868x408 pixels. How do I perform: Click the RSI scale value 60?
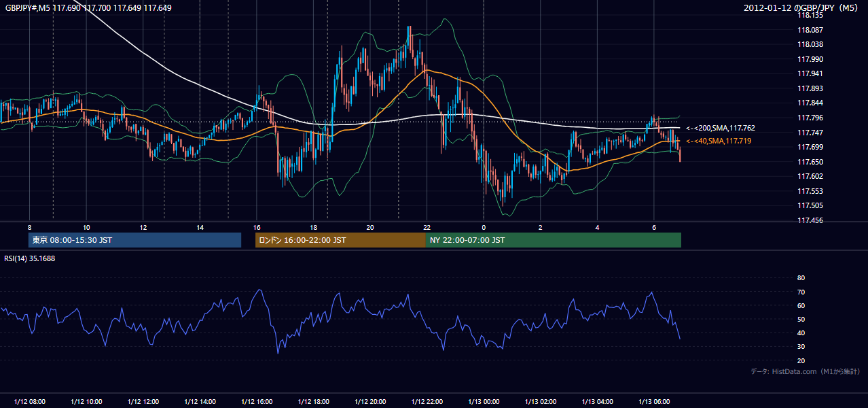801,305
